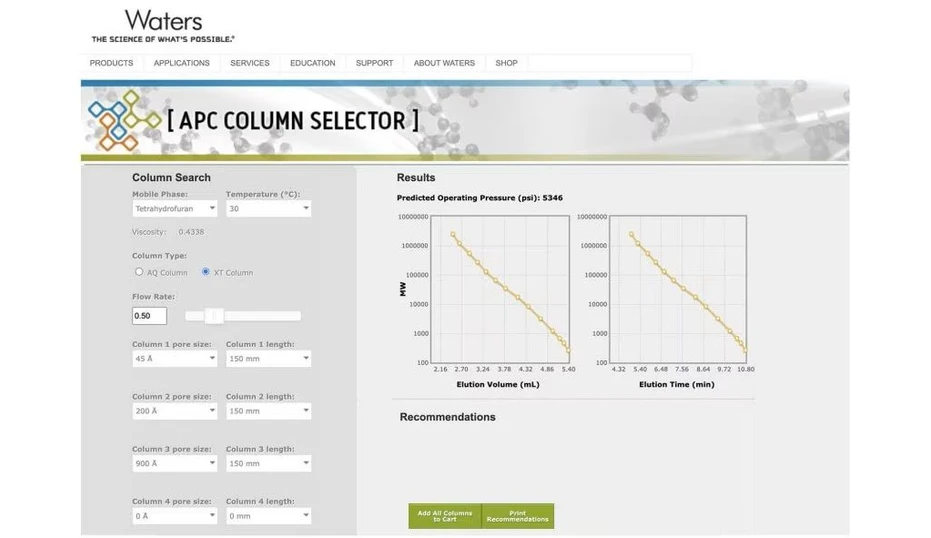The width and height of the screenshot is (931, 538).
Task: Click the Elution Time chart
Action: tap(678, 289)
